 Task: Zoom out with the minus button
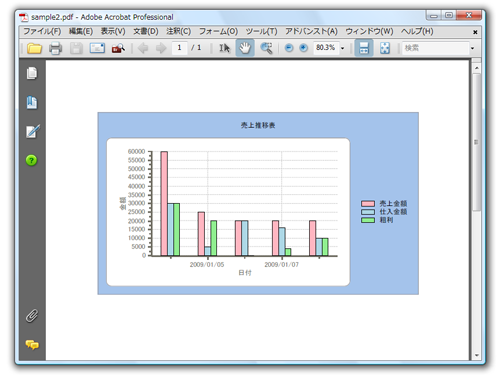(289, 48)
